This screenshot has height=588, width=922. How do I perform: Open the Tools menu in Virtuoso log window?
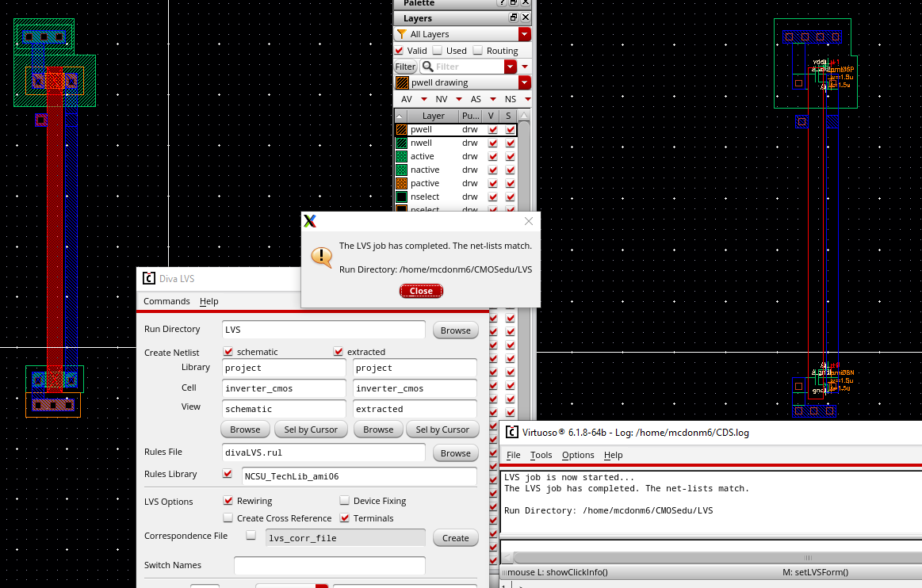point(541,455)
